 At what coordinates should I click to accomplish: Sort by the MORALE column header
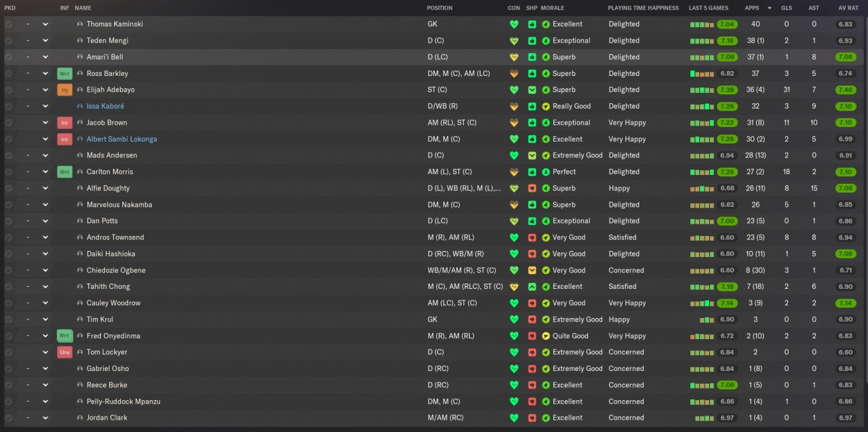552,8
